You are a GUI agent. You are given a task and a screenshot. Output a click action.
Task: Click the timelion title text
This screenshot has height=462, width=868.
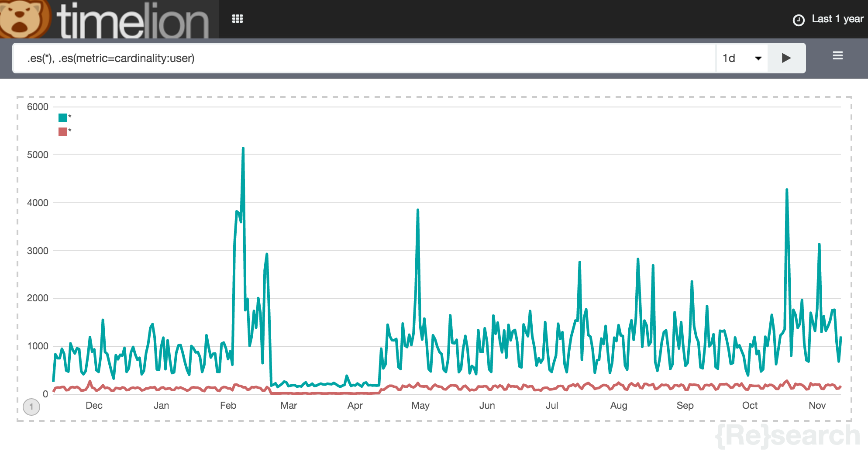[x=133, y=21]
